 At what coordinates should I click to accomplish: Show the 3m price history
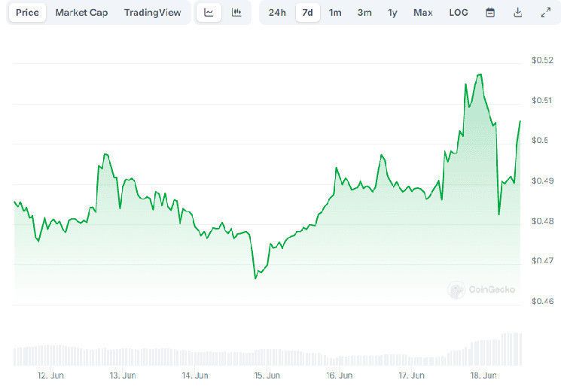364,13
